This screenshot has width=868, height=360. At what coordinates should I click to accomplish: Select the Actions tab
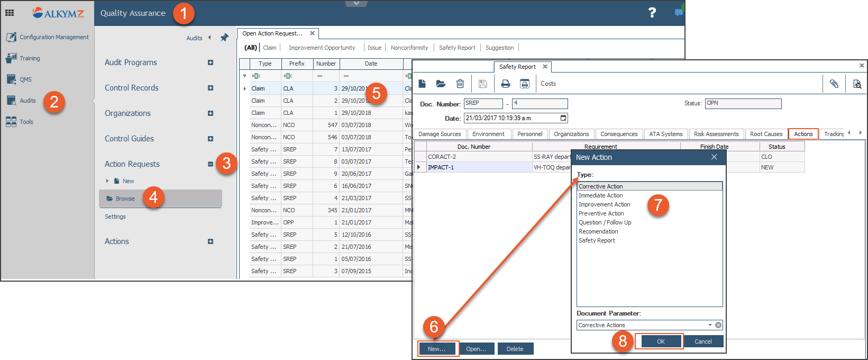(x=803, y=134)
